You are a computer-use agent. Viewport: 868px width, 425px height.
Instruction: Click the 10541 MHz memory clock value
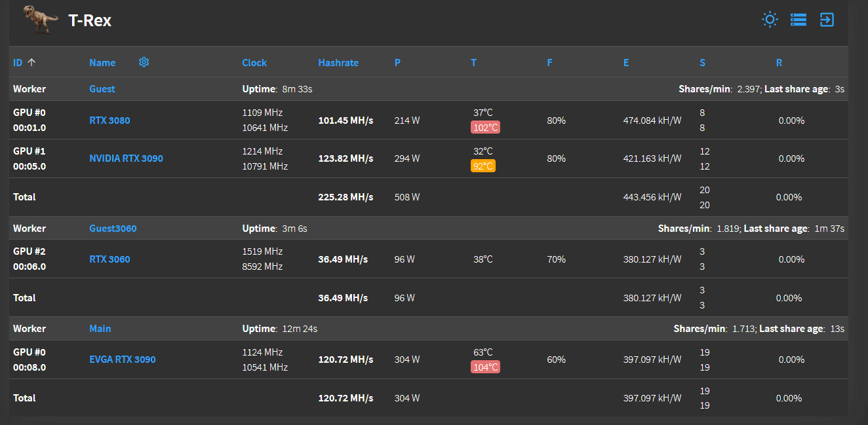click(265, 367)
